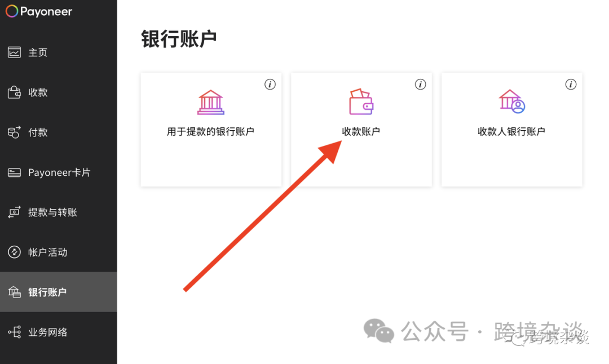Open 用于提款的银行账户 card label
609x364 pixels.
pyautogui.click(x=210, y=131)
